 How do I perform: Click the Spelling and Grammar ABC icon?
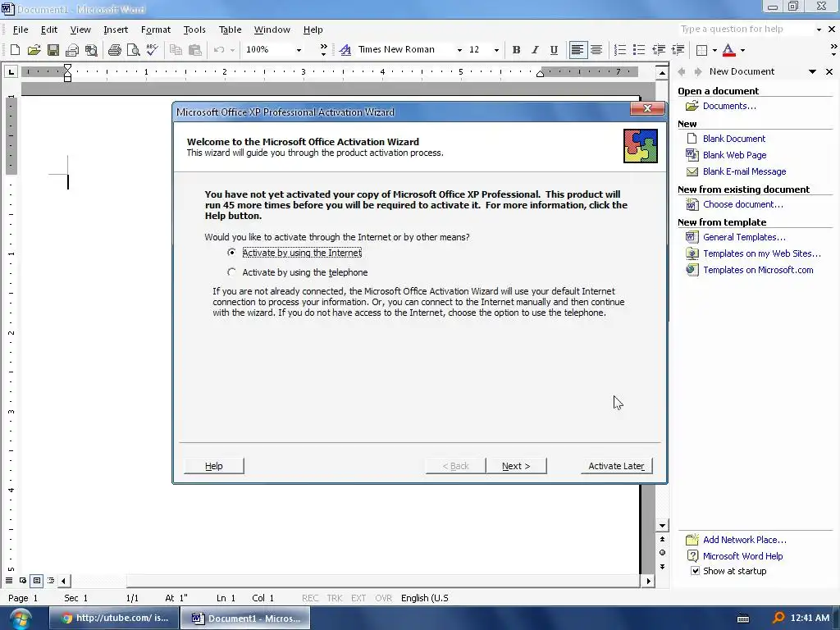tap(152, 50)
